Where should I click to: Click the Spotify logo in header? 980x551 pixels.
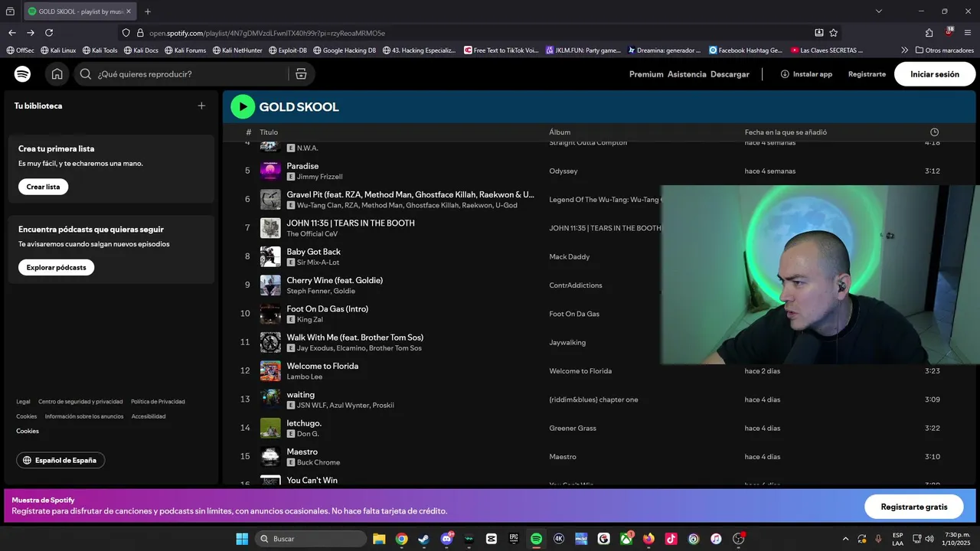pyautogui.click(x=22, y=74)
